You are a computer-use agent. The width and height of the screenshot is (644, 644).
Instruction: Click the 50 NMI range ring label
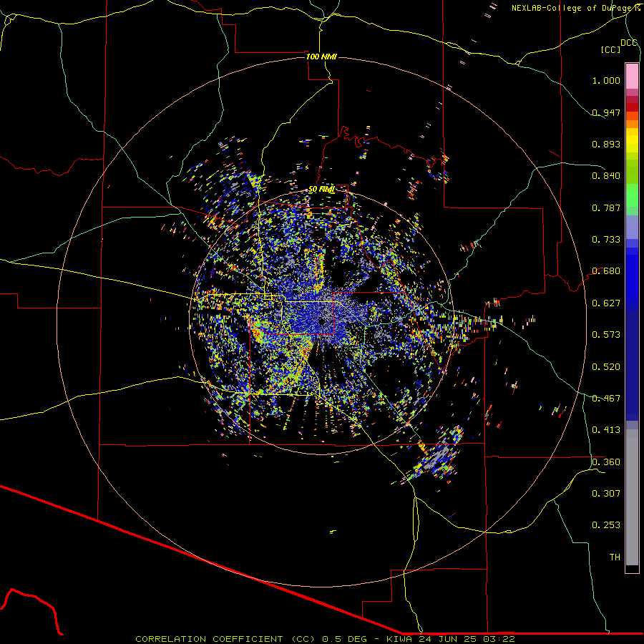321,190
